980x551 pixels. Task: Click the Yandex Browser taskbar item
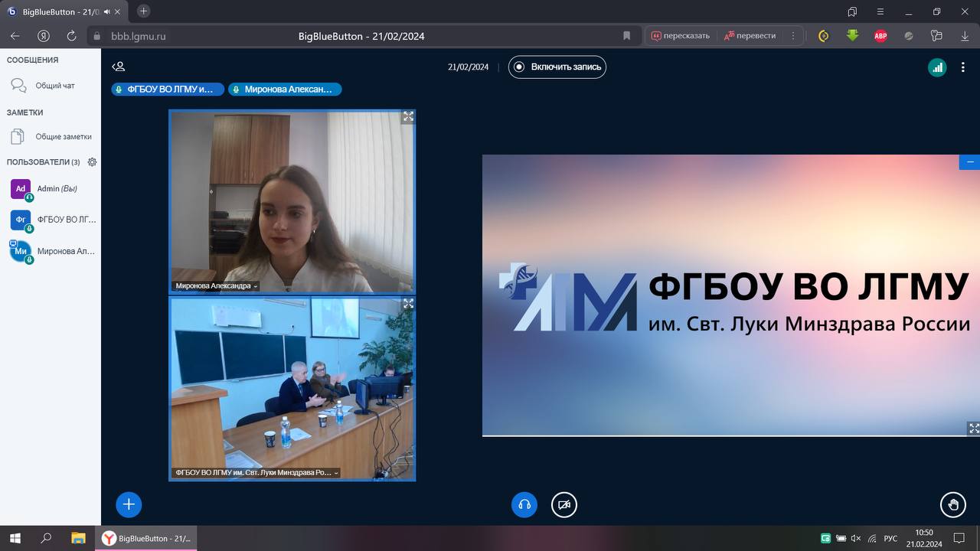pos(145,538)
